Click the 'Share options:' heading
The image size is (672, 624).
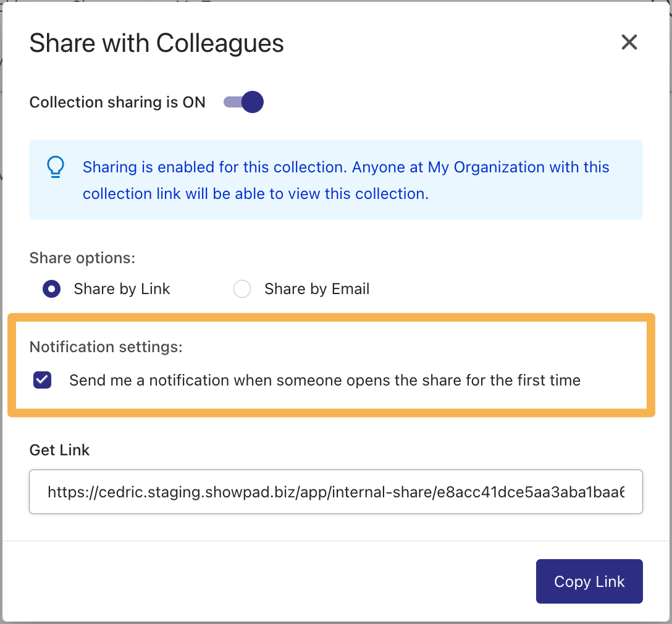coord(82,258)
